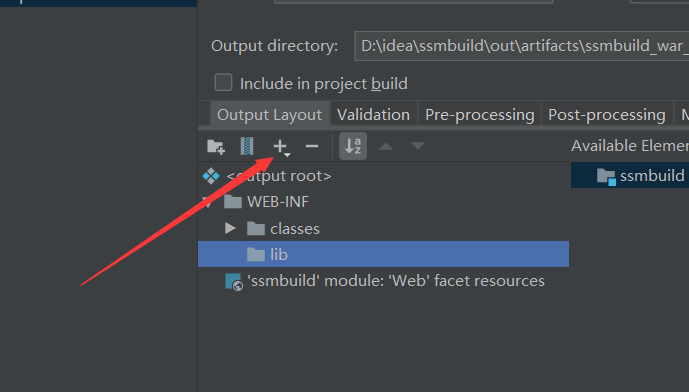The width and height of the screenshot is (689, 392).
Task: Select the lib folder row
Action: click(x=383, y=254)
